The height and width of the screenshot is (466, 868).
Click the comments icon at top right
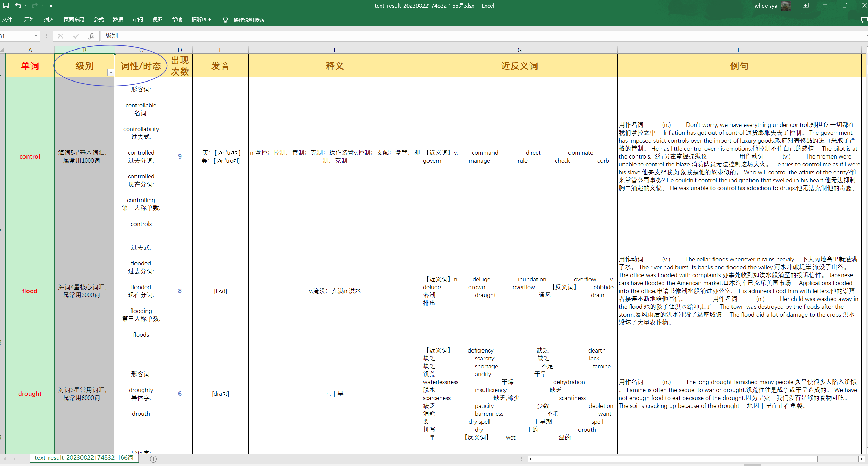pyautogui.click(x=864, y=20)
